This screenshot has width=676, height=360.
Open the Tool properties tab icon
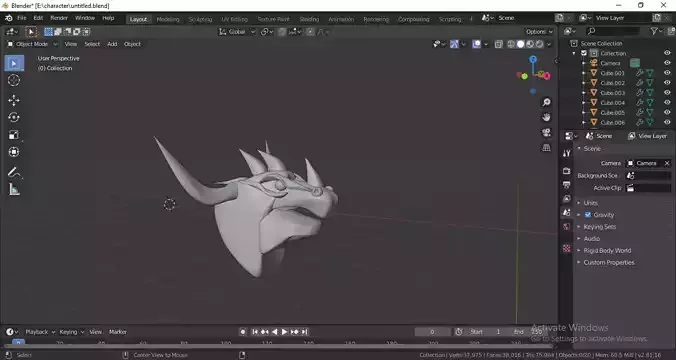[566, 153]
